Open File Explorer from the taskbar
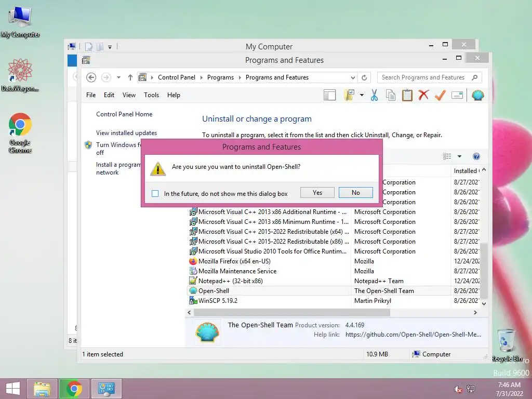Image resolution: width=532 pixels, height=399 pixels. click(42, 389)
